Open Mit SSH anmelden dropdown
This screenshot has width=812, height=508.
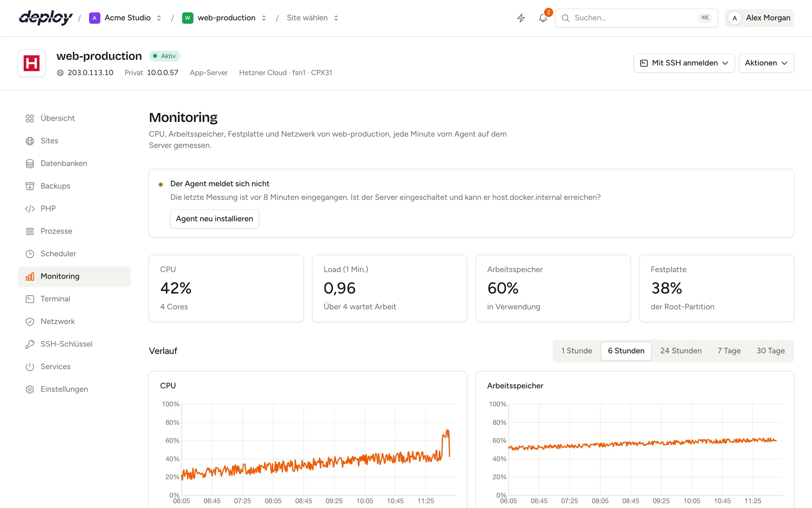pyautogui.click(x=684, y=63)
